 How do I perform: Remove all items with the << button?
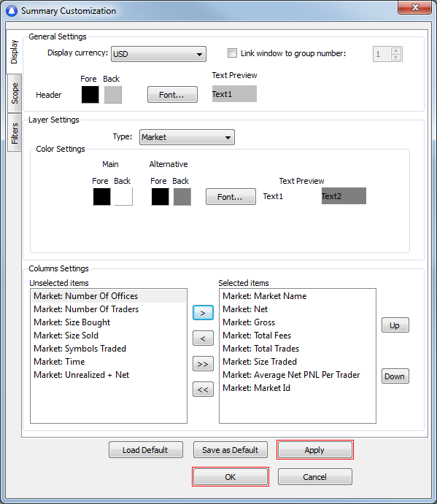(x=203, y=389)
